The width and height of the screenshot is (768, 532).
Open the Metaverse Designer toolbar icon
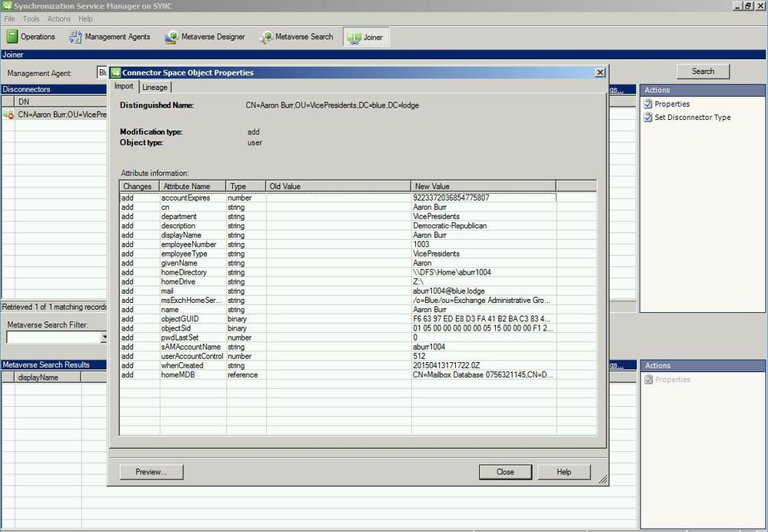(x=171, y=37)
